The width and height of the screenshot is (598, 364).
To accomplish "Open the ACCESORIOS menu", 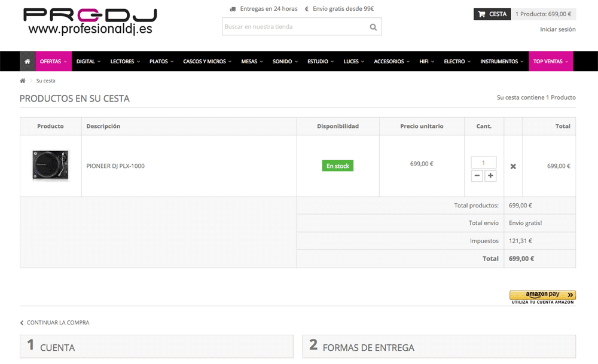I will pyautogui.click(x=391, y=62).
